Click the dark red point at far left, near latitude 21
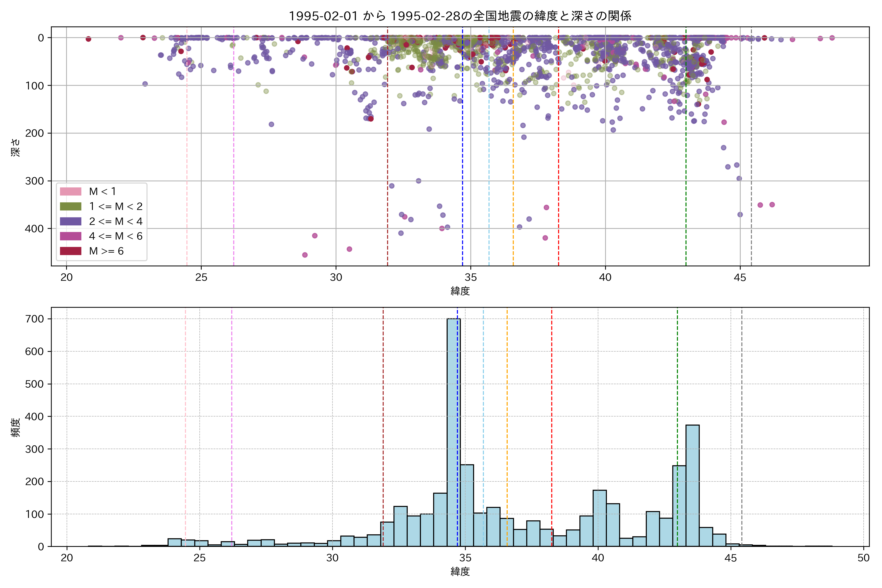 coord(88,39)
